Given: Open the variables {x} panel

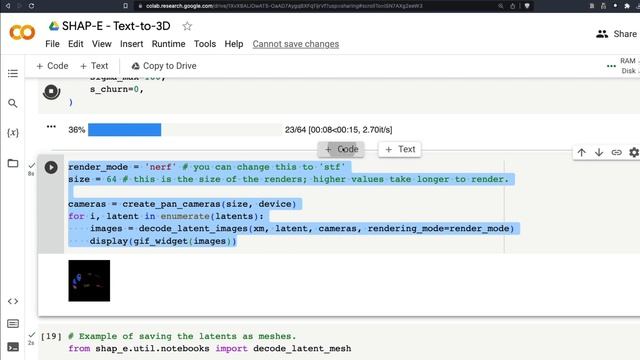Looking at the screenshot, I should pyautogui.click(x=13, y=133).
